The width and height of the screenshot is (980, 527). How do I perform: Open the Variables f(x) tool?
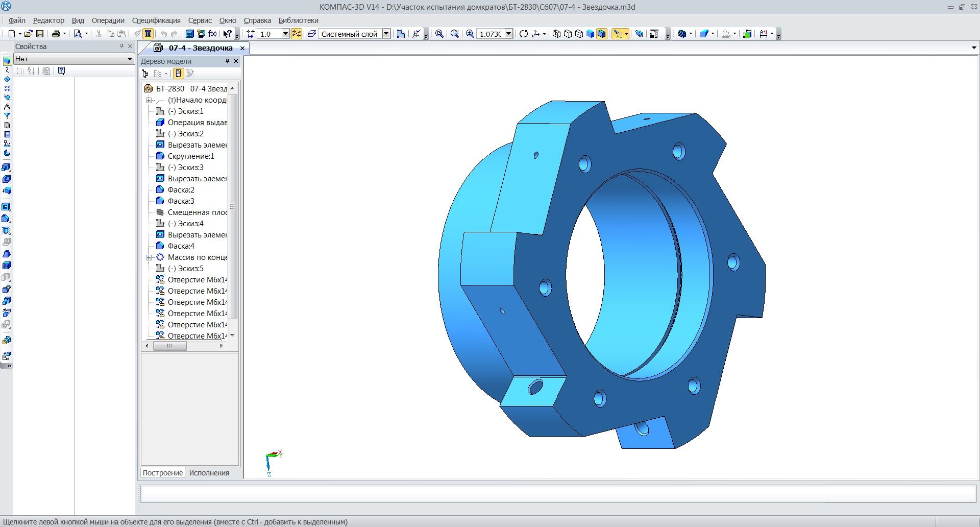click(x=212, y=34)
